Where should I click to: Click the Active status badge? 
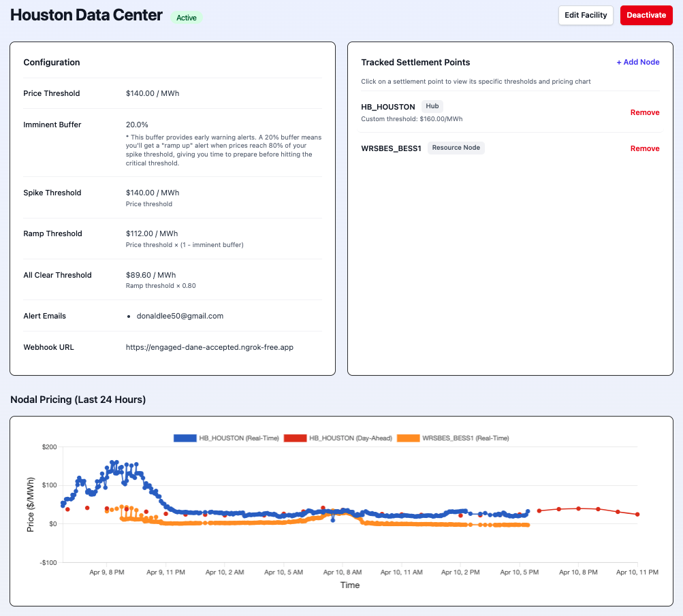[186, 18]
